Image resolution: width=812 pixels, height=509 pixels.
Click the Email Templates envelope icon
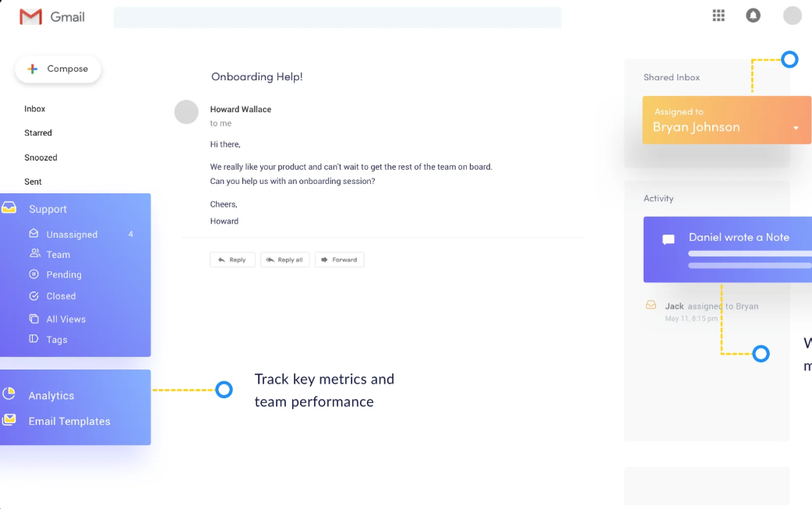coord(9,419)
